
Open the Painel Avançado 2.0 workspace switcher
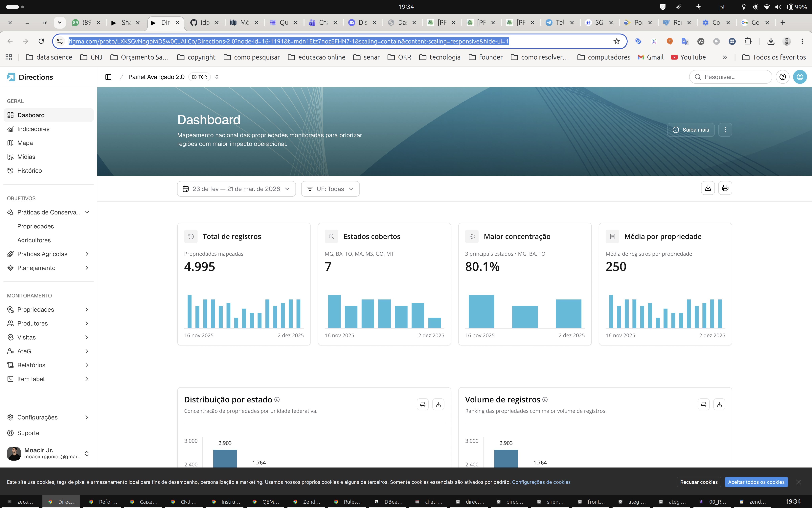(x=217, y=77)
